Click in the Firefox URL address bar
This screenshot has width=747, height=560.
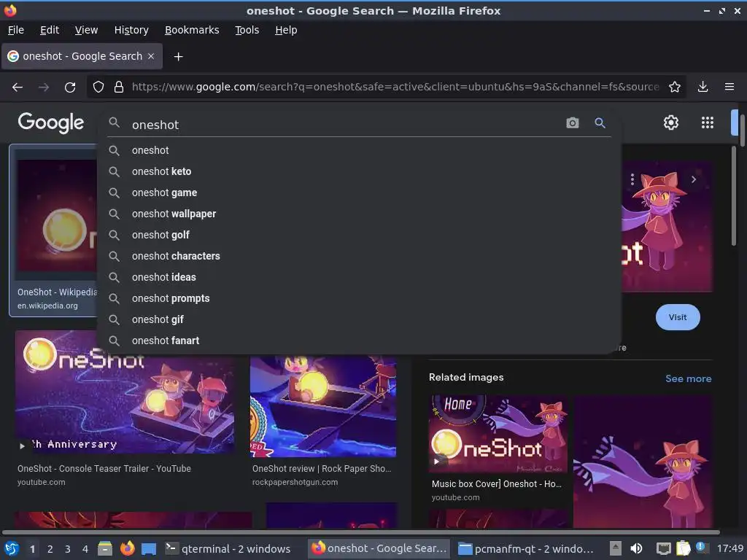click(395, 87)
